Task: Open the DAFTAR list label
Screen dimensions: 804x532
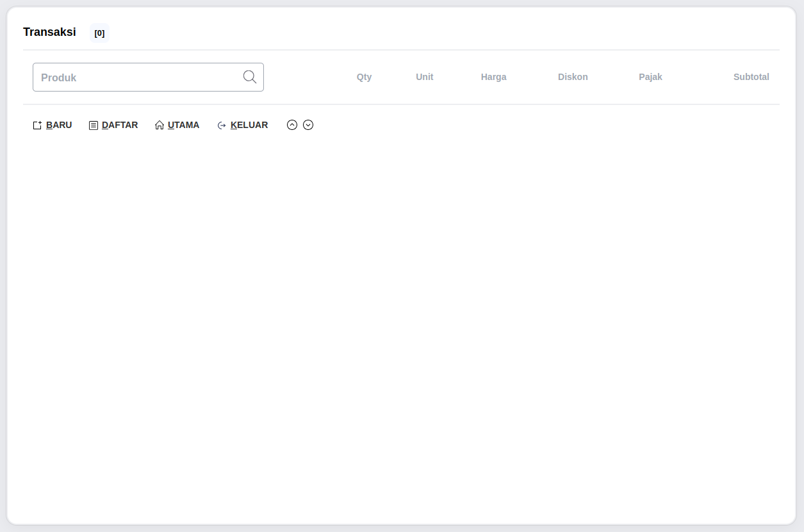Action: 120,125
